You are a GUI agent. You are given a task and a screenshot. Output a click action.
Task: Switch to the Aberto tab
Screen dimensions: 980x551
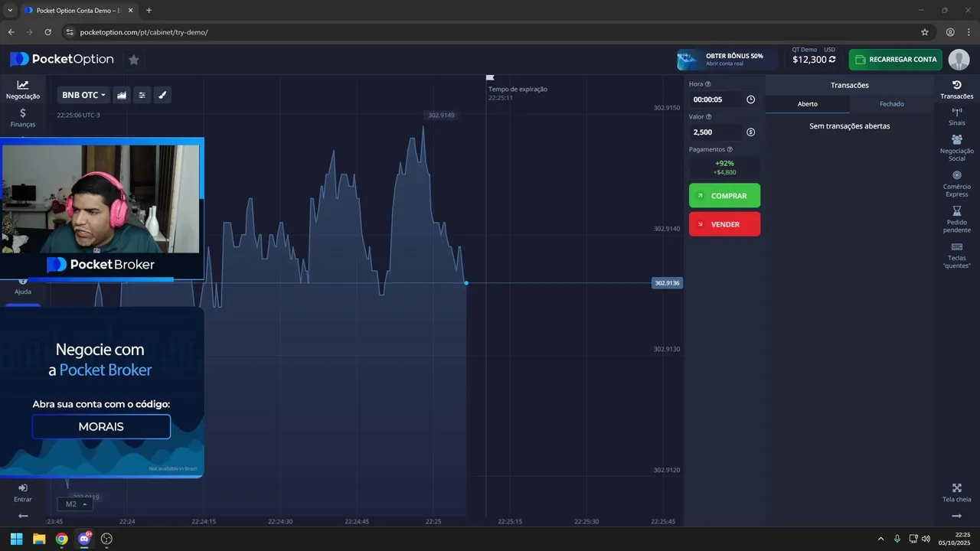[808, 104]
